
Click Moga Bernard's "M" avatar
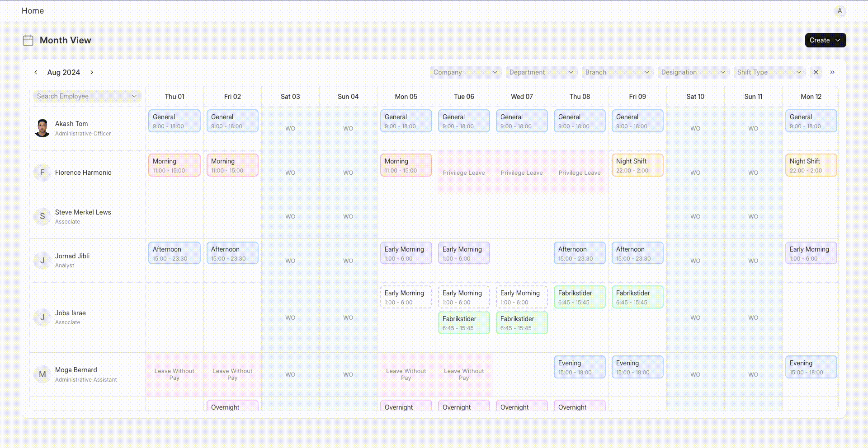click(x=42, y=374)
